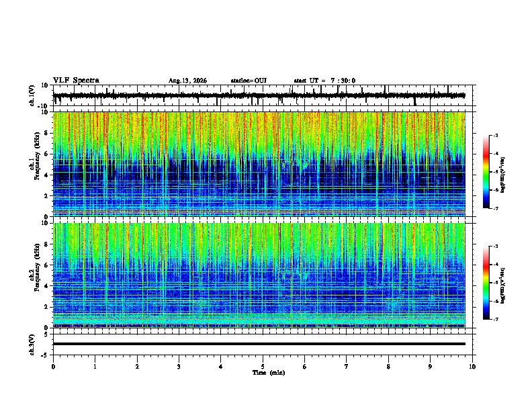The image size is (532, 411).
Task: Click time axis tick label "5"
Action: 263,367
